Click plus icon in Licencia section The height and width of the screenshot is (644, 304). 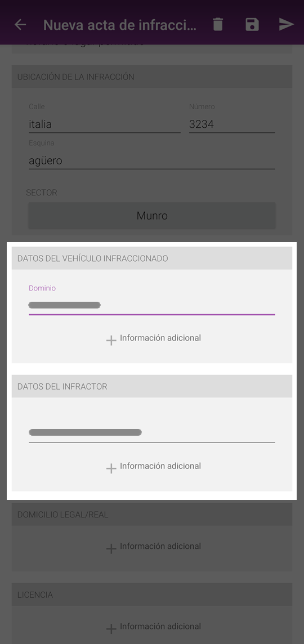(x=111, y=629)
